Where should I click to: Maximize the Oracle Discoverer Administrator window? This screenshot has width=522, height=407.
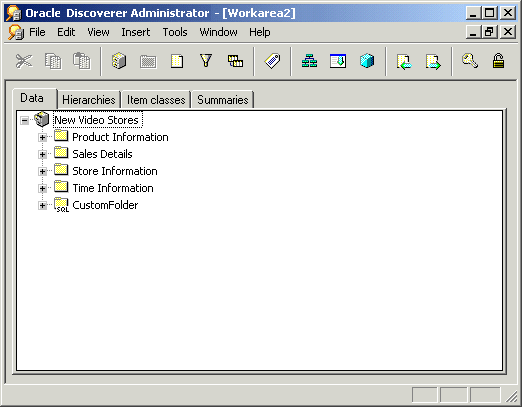point(489,13)
